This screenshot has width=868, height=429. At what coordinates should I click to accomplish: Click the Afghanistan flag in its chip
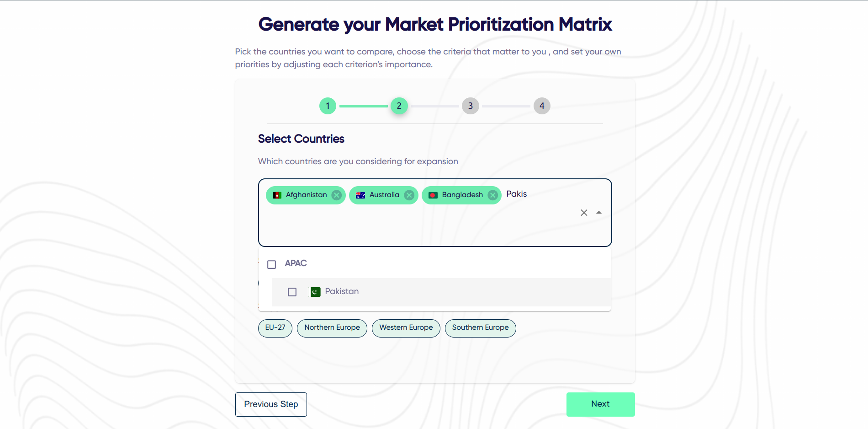click(x=277, y=195)
